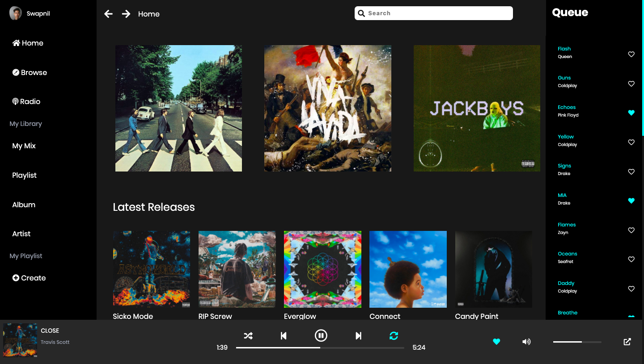The image size is (644, 364).
Task: Play Flash from the queue
Action: (564, 49)
